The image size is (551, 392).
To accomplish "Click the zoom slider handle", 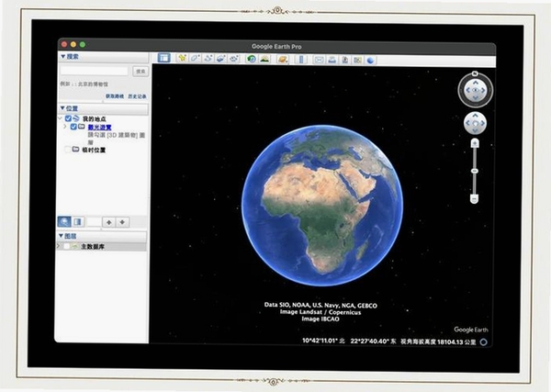I will pos(475,171).
